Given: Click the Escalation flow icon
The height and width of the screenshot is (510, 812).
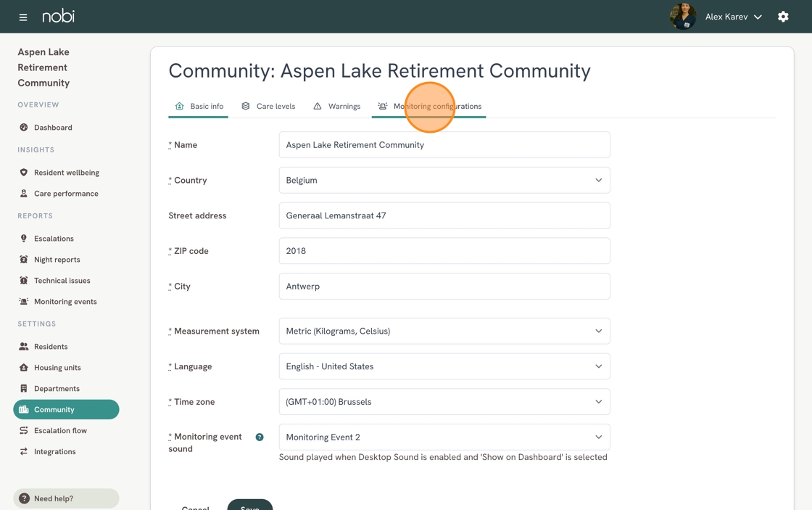Looking at the screenshot, I should coord(24,431).
